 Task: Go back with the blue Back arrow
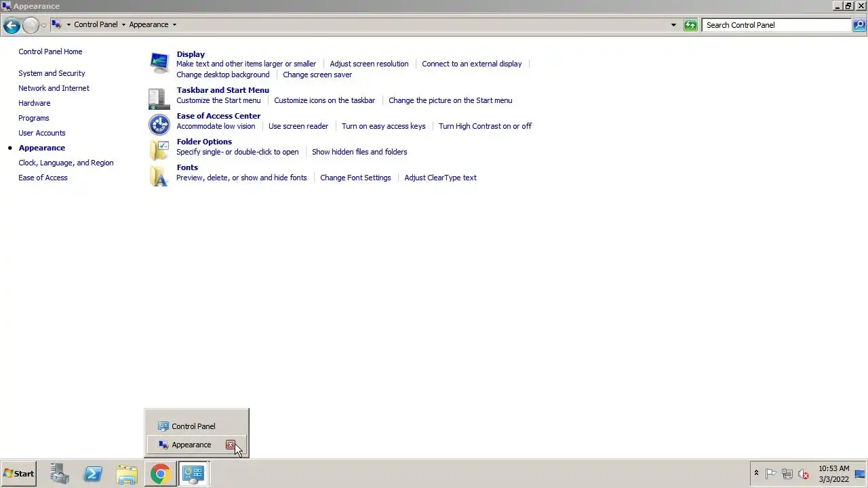[12, 25]
